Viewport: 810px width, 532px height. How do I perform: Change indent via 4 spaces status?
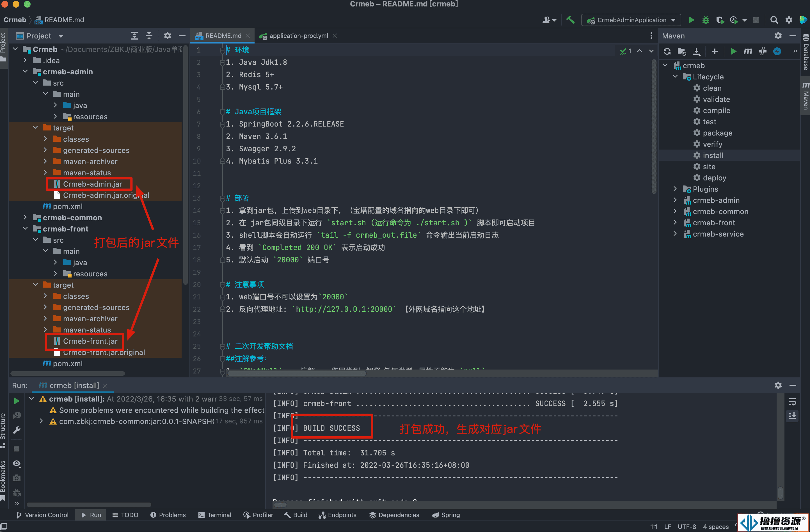point(716,527)
